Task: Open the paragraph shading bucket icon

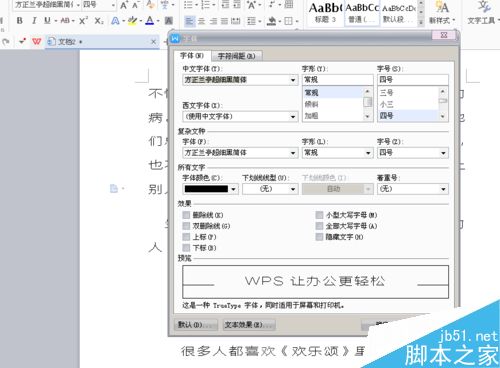Action: (x=271, y=21)
